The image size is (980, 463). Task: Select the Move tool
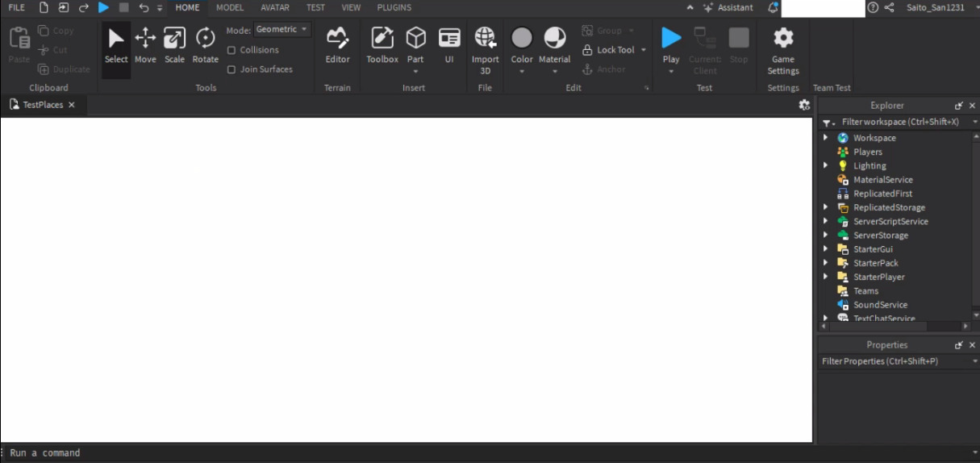[145, 46]
